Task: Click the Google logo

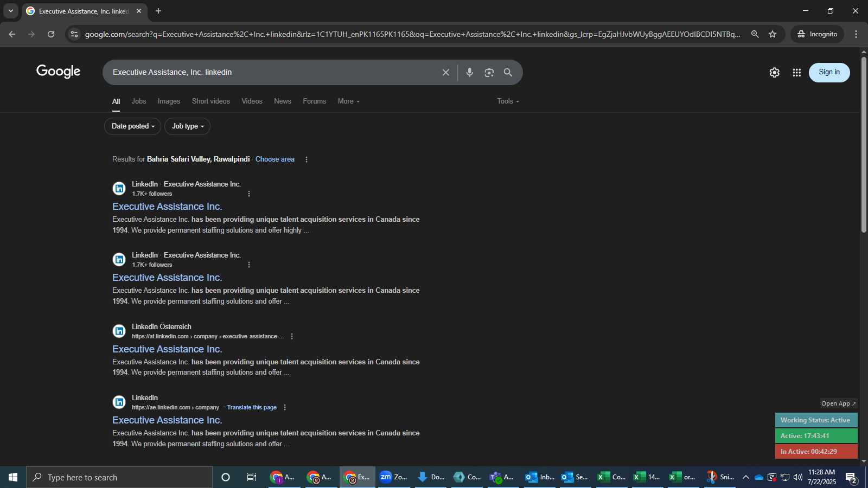Action: point(59,72)
